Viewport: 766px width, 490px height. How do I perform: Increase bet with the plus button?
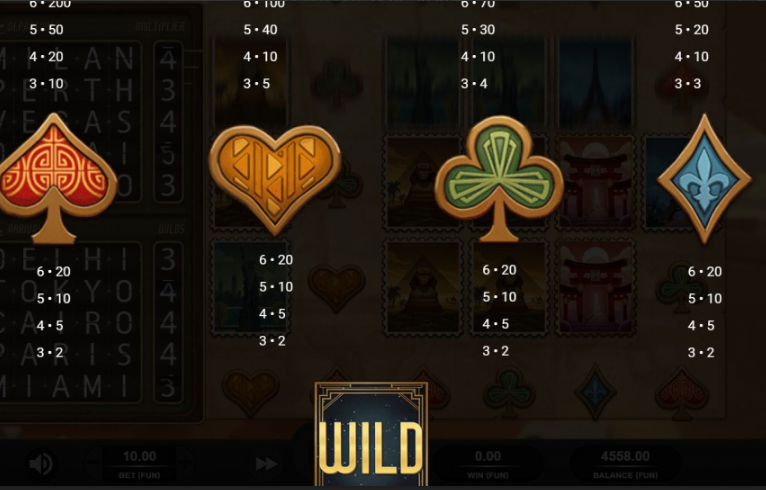point(185,463)
